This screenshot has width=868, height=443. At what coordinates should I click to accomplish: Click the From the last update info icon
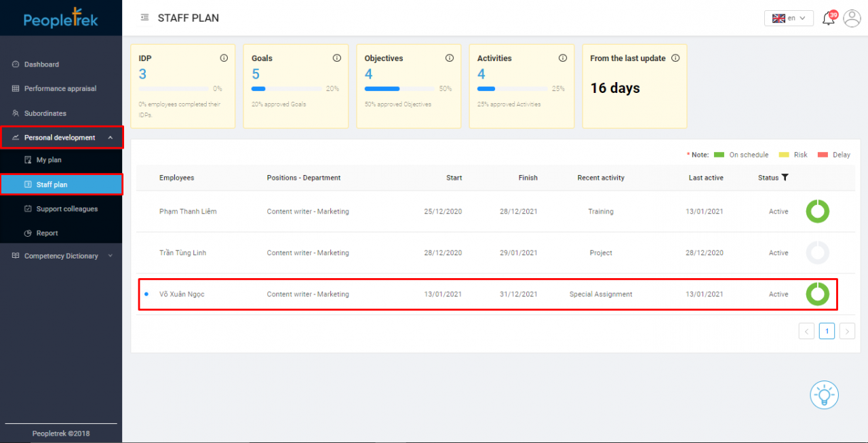point(675,58)
